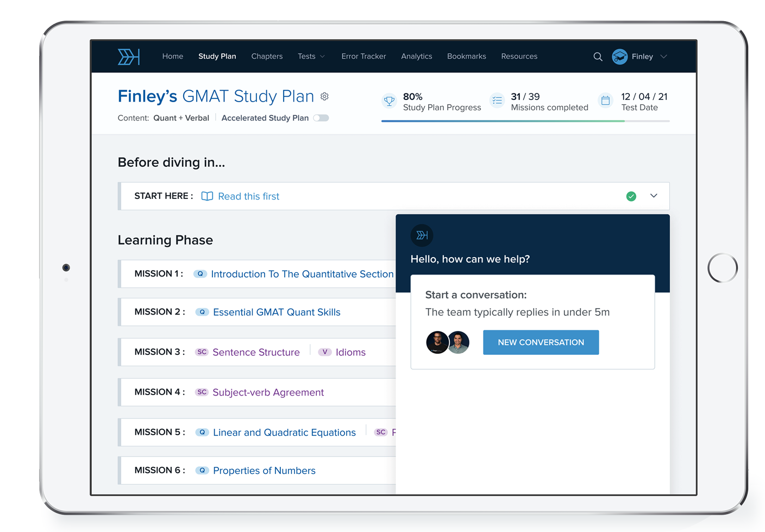
Task: Open Essential GMAT Quant Skills link
Action: 277,312
